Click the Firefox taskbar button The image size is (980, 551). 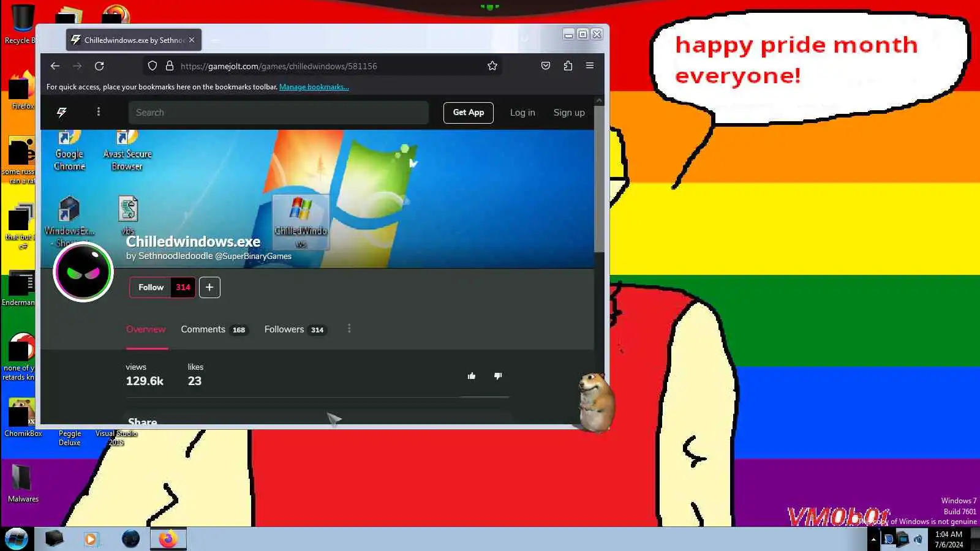(x=168, y=539)
